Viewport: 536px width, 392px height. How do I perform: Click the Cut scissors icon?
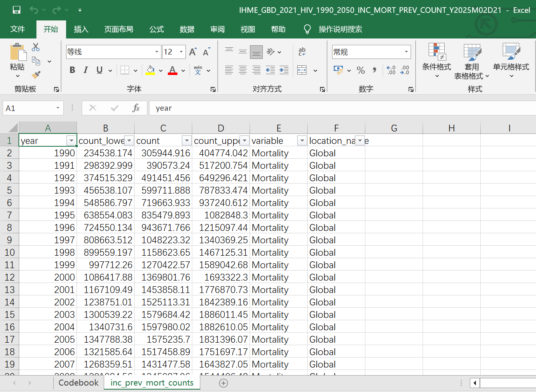click(x=36, y=47)
